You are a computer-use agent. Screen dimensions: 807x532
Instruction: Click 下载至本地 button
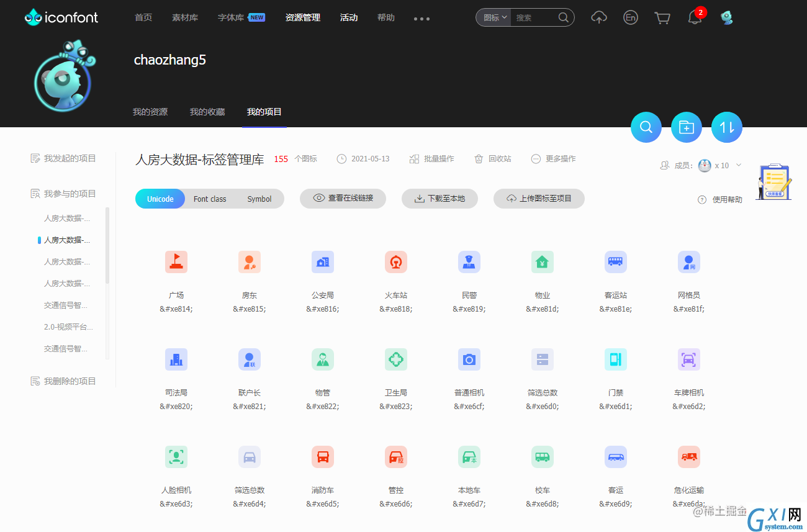click(440, 199)
